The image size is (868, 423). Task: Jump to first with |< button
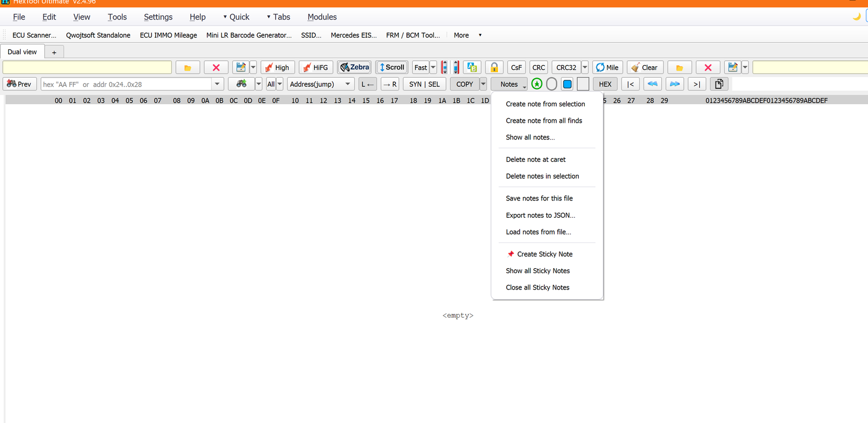click(630, 84)
